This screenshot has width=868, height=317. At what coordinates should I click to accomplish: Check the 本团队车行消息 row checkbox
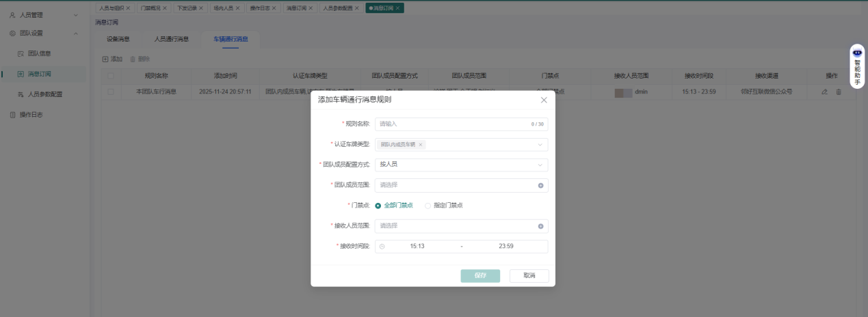point(111,91)
